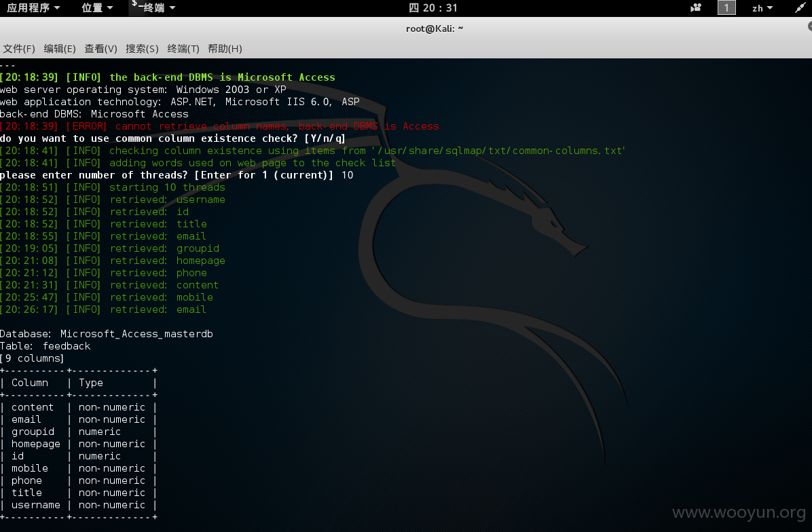
Task: Open the 终端(T) menu
Action: tap(183, 49)
